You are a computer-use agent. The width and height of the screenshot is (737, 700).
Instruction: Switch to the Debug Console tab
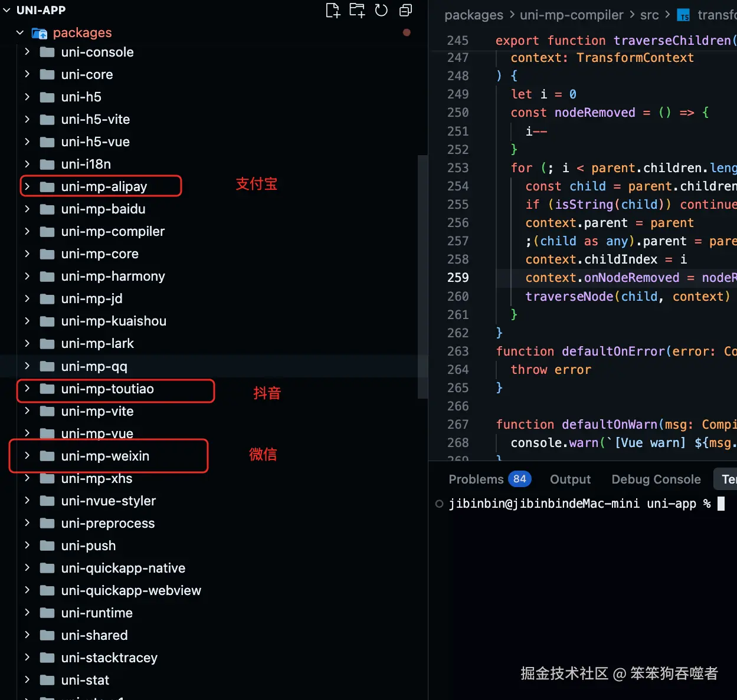click(x=656, y=479)
